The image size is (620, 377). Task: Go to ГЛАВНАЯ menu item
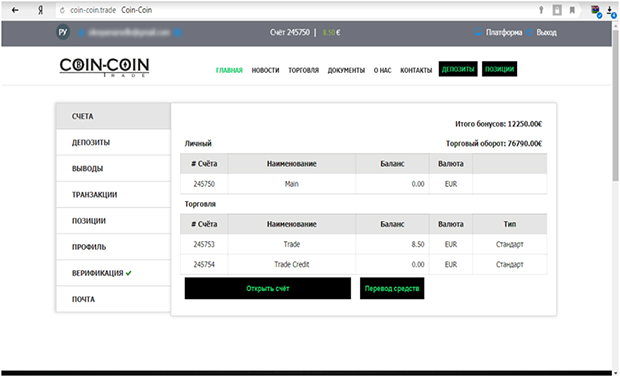tap(229, 70)
